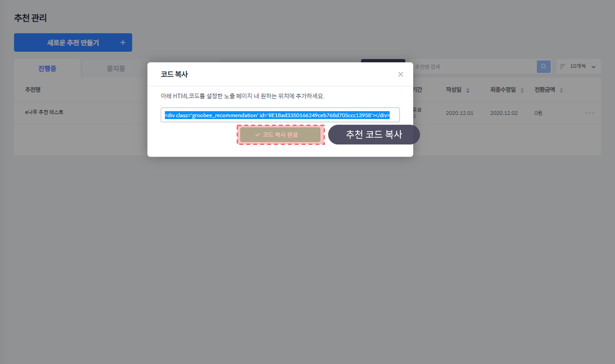Click the 추천명 column header
The height and width of the screenshot is (364, 615).
33,90
